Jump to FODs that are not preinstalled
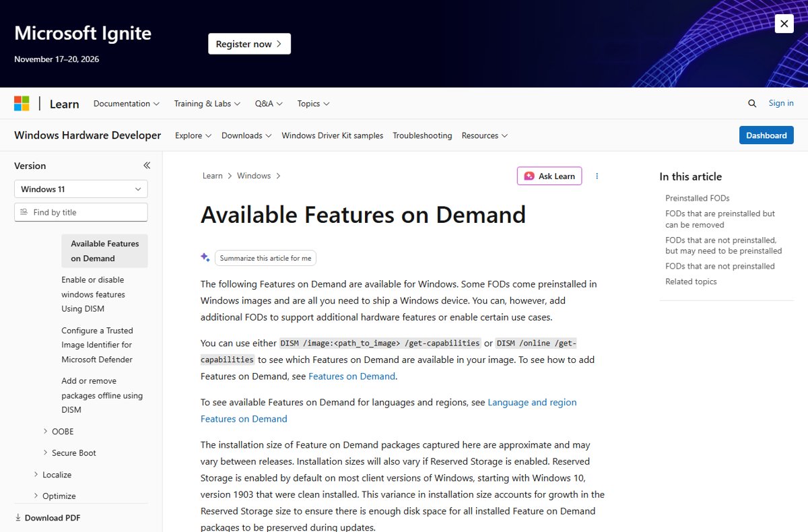Screen dimensions: 808x532 (720, 266)
